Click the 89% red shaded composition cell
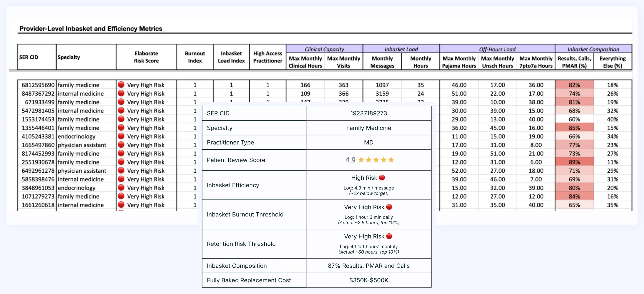The image size is (644, 294). point(574,162)
